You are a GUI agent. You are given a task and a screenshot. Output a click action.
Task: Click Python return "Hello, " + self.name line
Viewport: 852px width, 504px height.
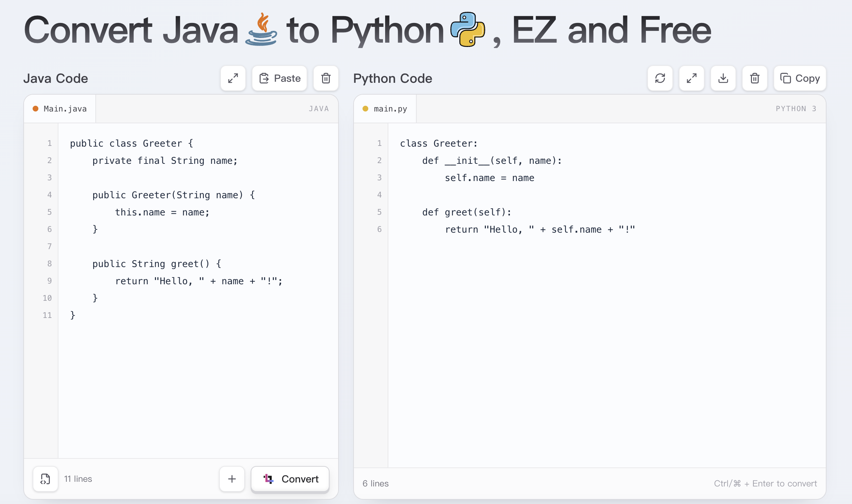[x=540, y=229]
